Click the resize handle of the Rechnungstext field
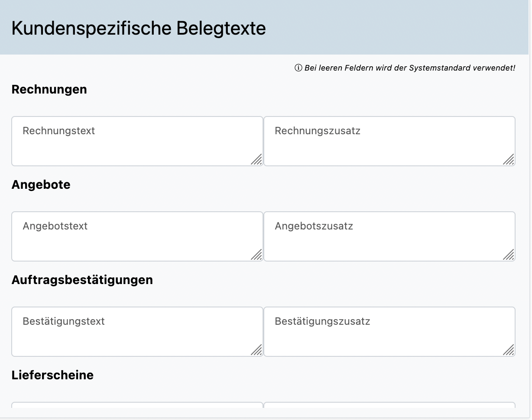Screen dimensions: 532x420 [256, 159]
